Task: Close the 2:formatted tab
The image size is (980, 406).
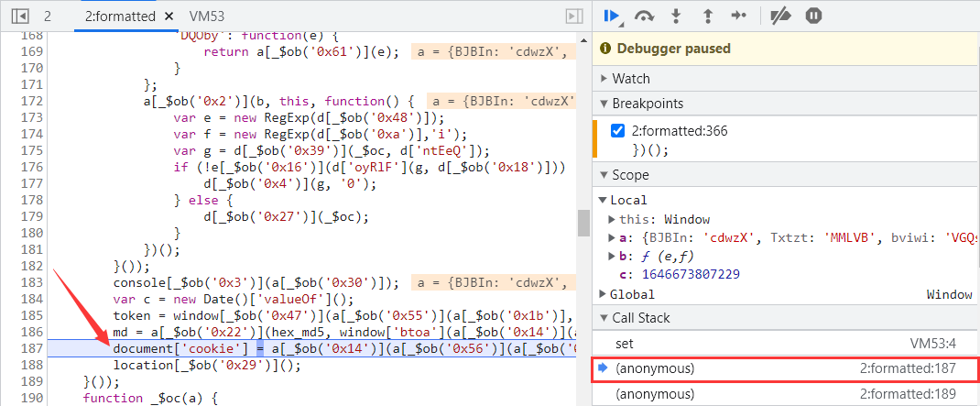Action: click(167, 16)
